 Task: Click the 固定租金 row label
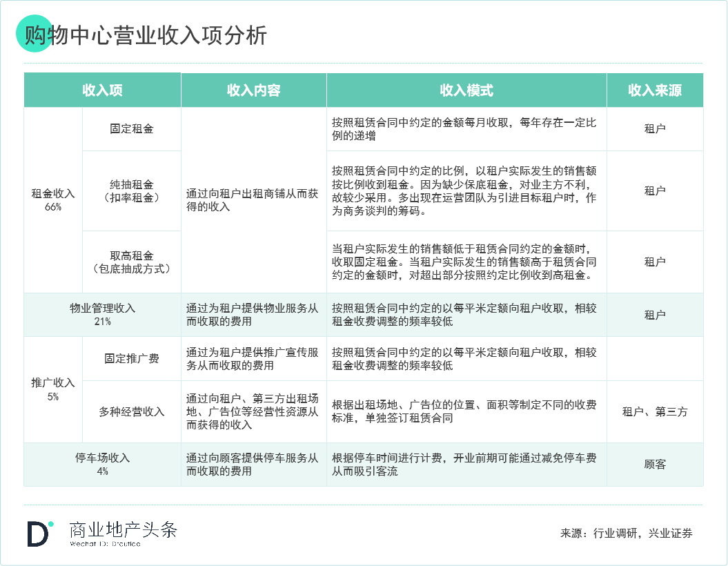[131, 128]
